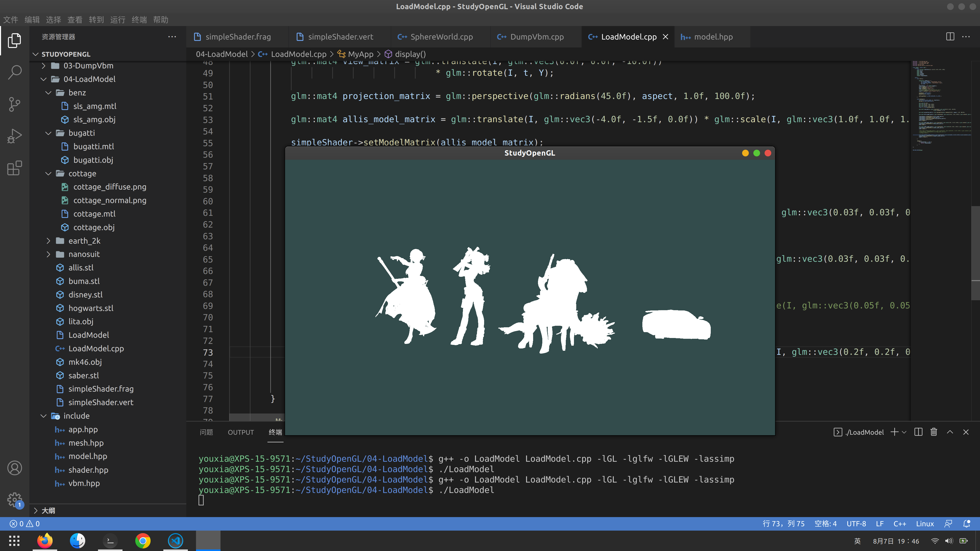
Task: Click 04-LoadModel breadcrumb segment
Action: [222, 54]
